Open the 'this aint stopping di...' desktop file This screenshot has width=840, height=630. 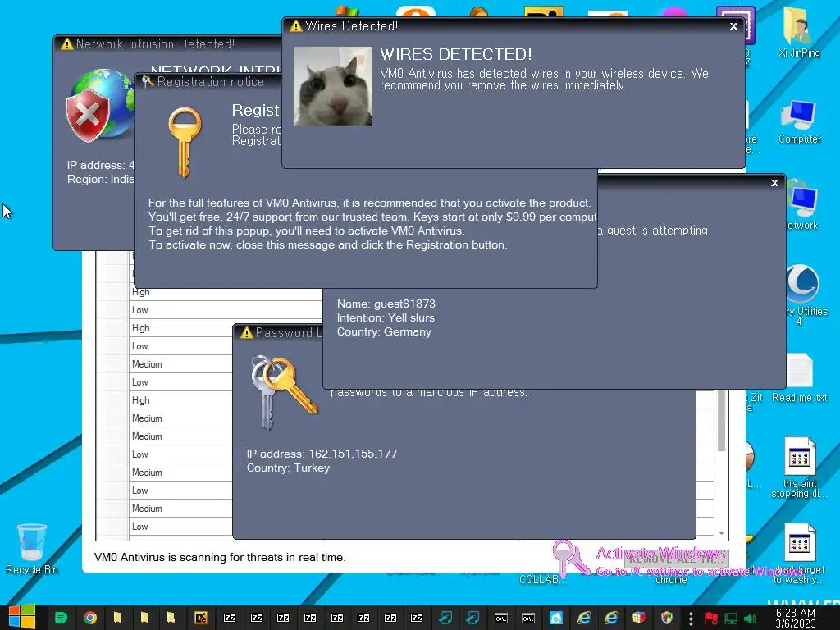(799, 467)
